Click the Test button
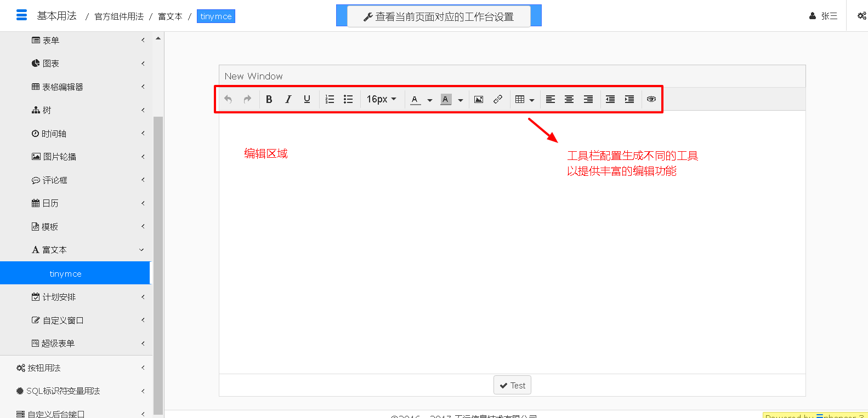Screen dimensions: 868x418 tap(512, 385)
